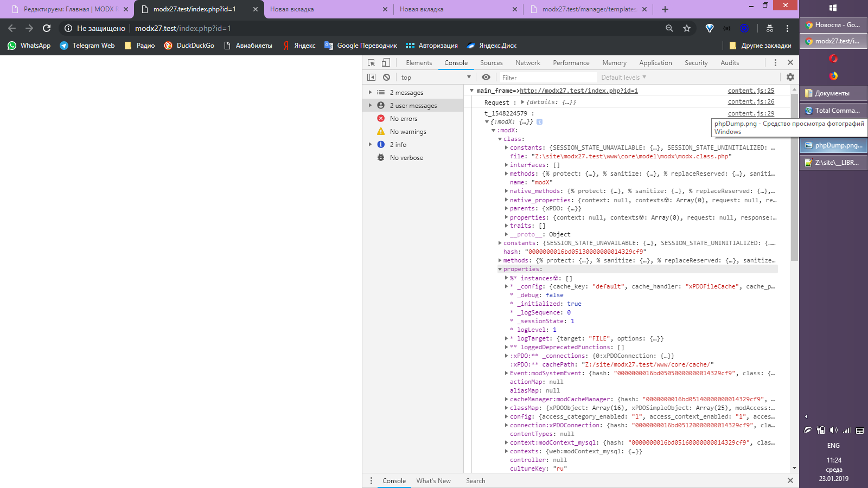Open Firefox from the taskbar
The height and width of the screenshot is (488, 868).
point(833,76)
